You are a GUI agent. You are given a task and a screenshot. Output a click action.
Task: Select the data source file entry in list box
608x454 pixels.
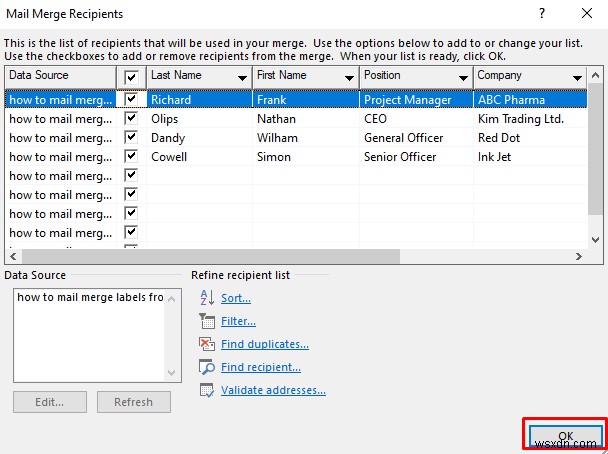click(x=90, y=297)
